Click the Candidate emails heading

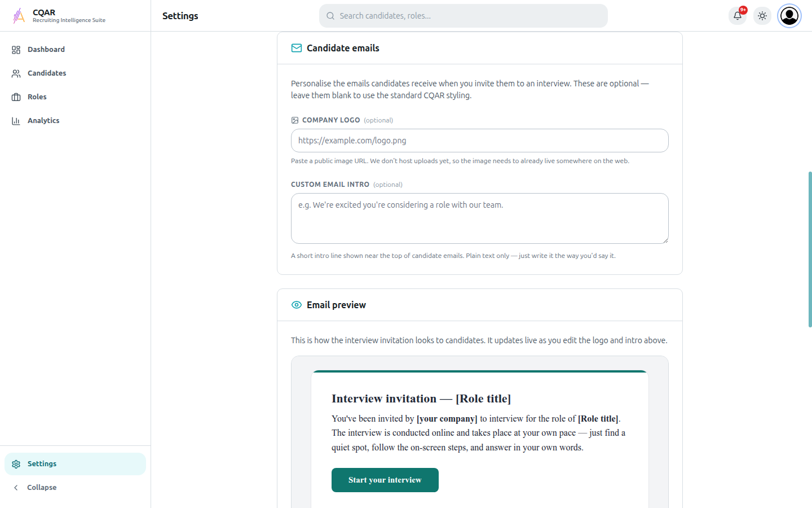pyautogui.click(x=343, y=48)
